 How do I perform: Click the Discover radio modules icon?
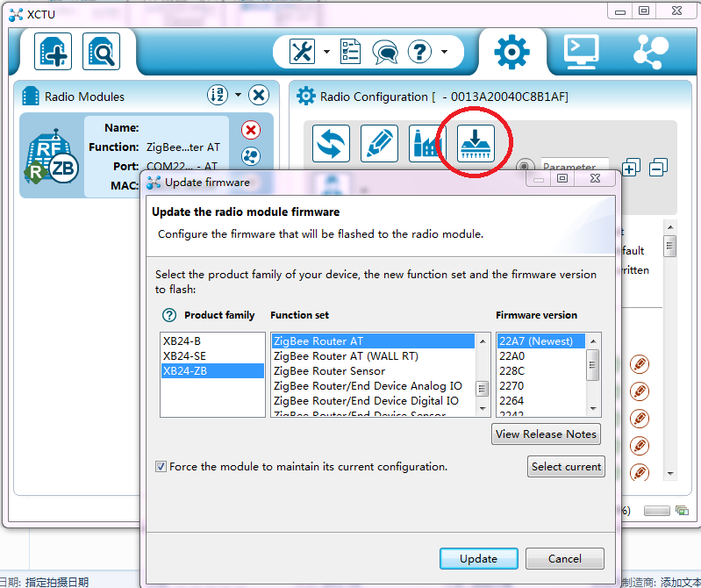tap(101, 52)
